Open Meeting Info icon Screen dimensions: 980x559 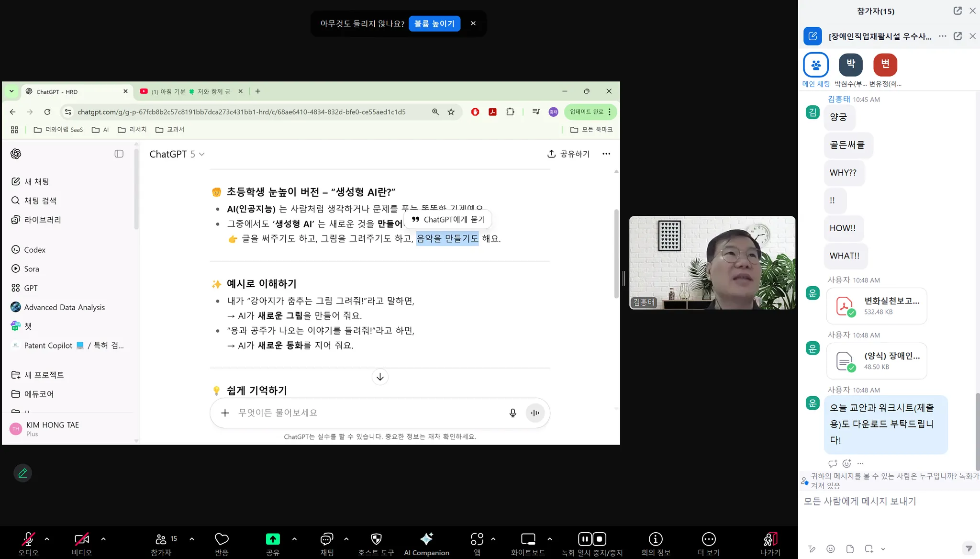[655, 539]
